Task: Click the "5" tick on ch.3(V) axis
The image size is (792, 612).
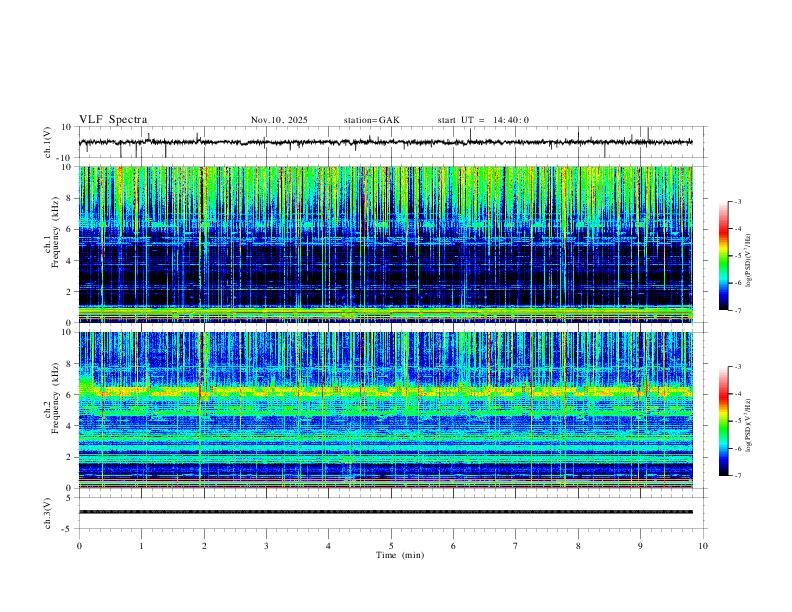Action: [69, 498]
